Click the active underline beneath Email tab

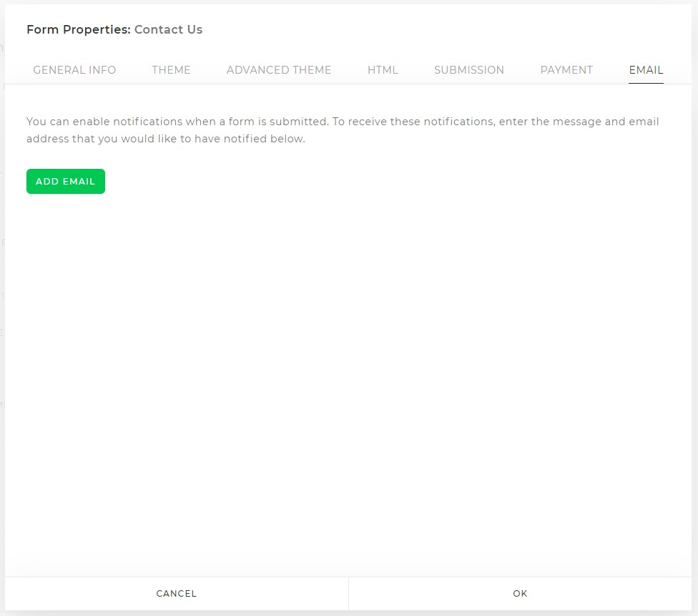(646, 83)
